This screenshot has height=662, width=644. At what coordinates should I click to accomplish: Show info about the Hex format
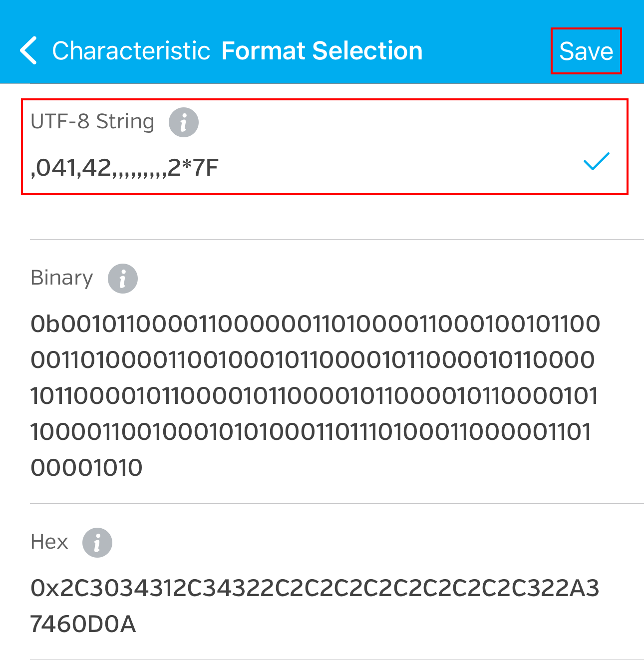(97, 543)
